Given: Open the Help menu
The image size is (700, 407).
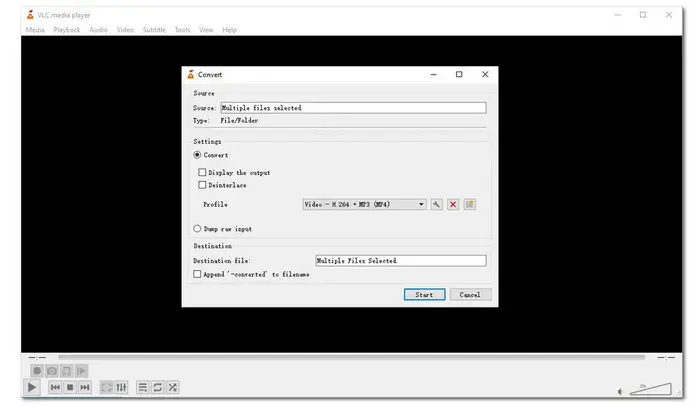Looking at the screenshot, I should 229,30.
